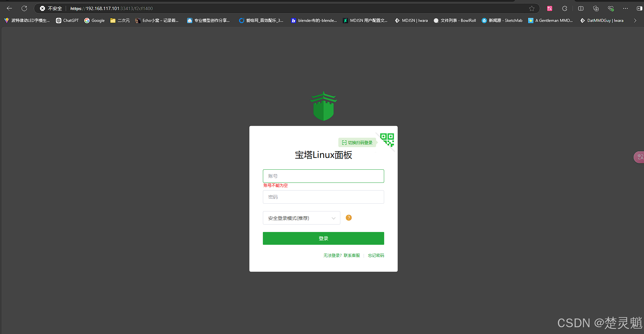This screenshot has height=334, width=644.
Task: Open the not-secure site info badge
Action: tap(51, 8)
